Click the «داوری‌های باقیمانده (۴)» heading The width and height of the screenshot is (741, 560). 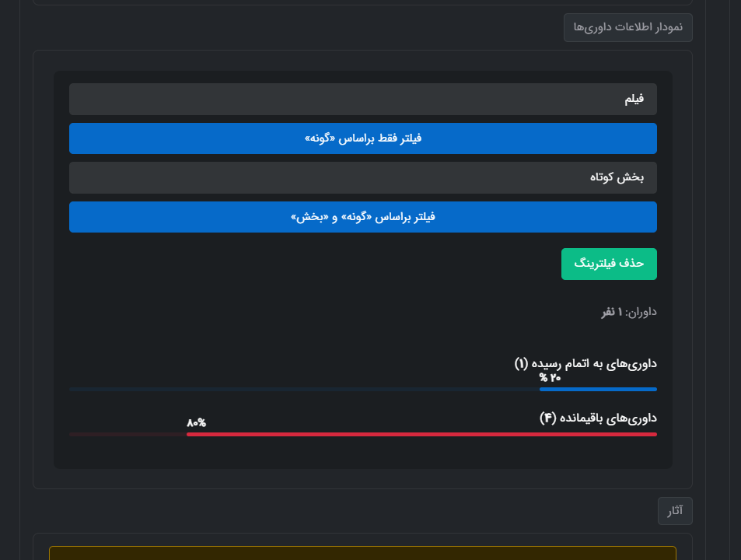(598, 418)
